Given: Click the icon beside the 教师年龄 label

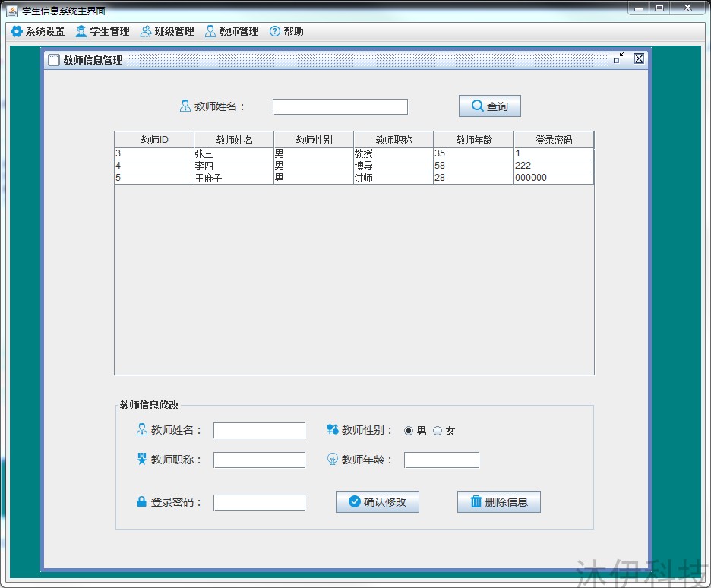Looking at the screenshot, I should pos(333,460).
